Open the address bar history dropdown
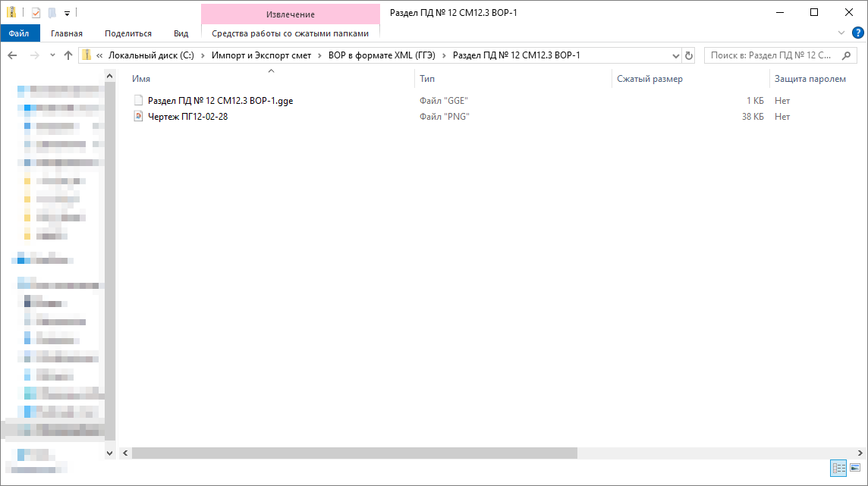This screenshot has width=868, height=486. tap(676, 55)
